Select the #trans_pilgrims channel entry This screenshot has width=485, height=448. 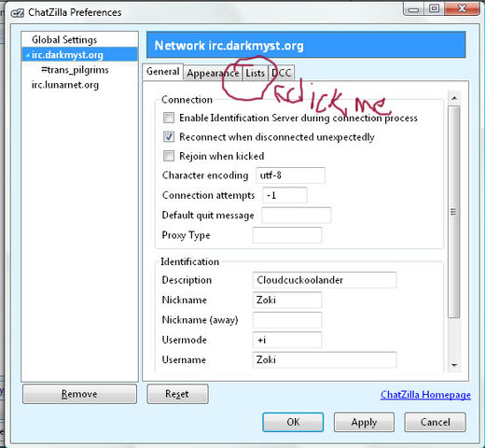click(x=75, y=70)
